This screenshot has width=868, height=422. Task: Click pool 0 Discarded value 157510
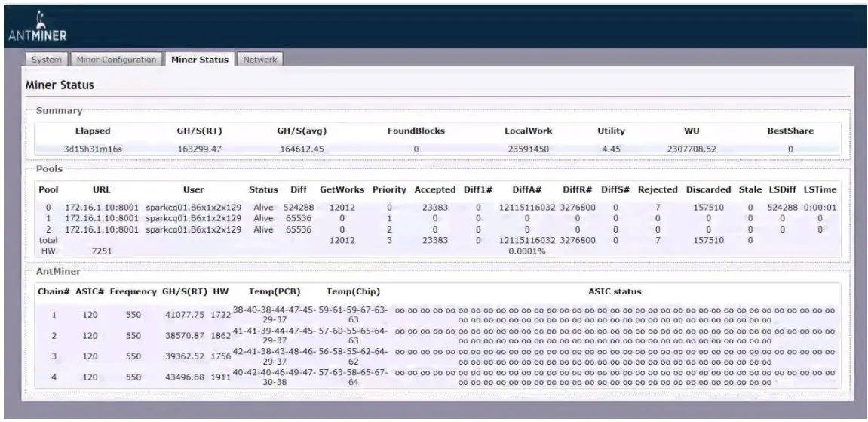tap(709, 207)
